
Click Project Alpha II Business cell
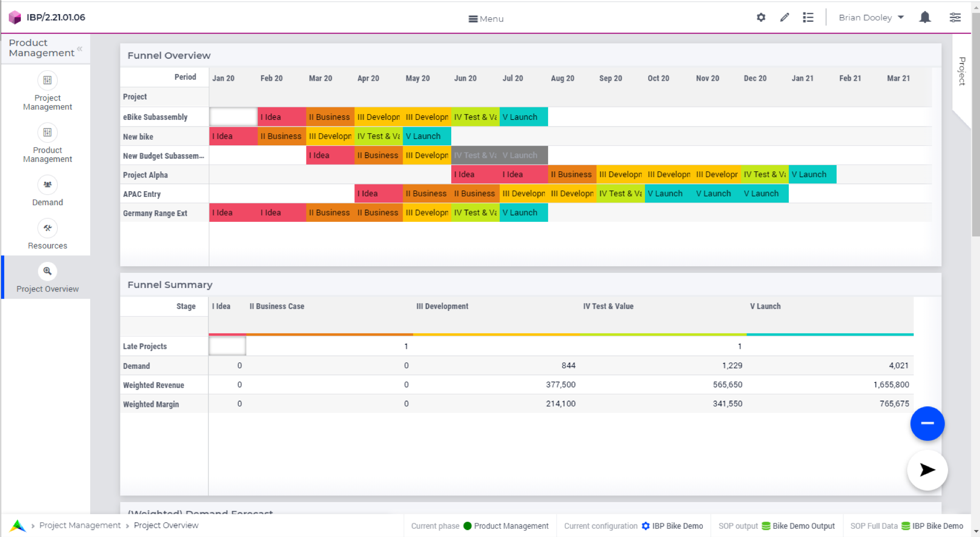pos(572,175)
